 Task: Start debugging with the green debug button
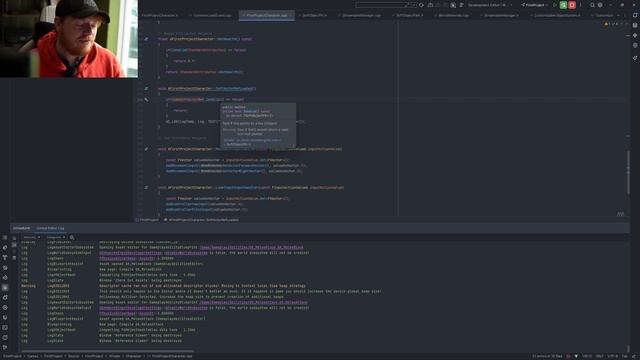(563, 5)
